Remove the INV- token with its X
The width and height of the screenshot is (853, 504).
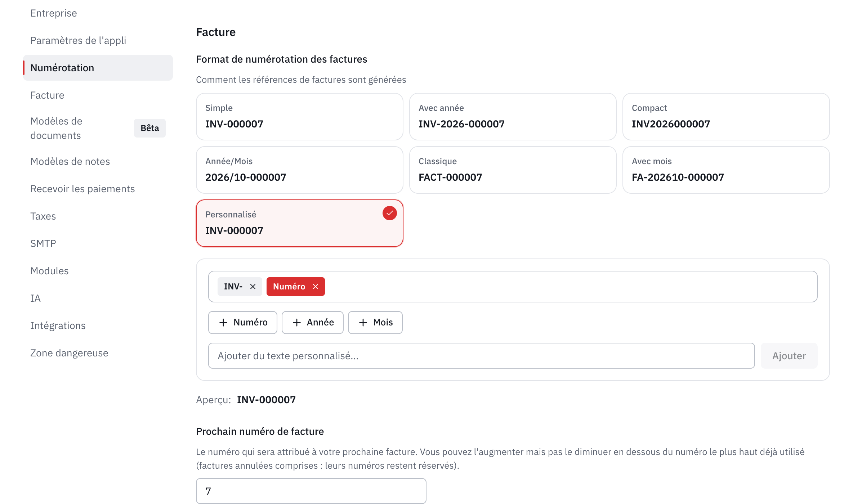click(253, 287)
